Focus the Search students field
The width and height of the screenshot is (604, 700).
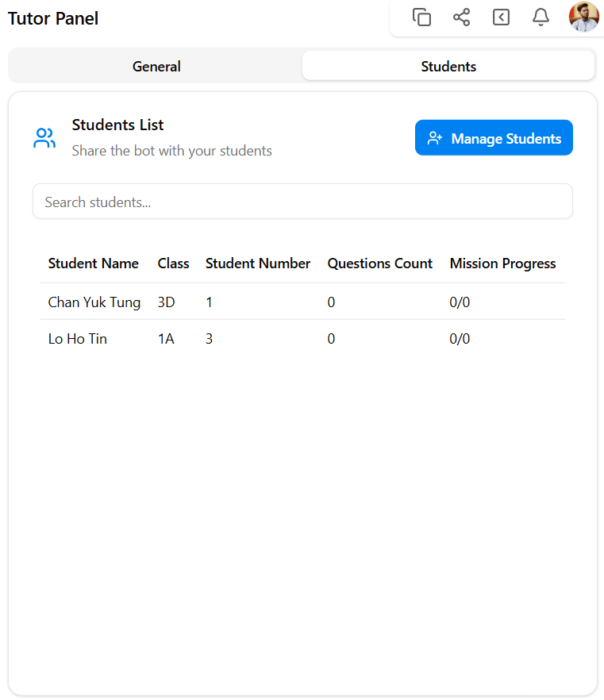[x=302, y=202]
